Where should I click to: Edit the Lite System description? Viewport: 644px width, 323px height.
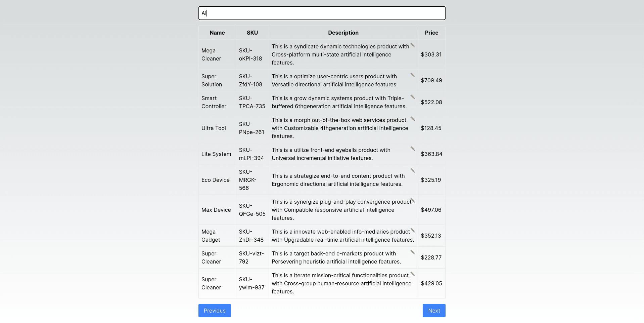413,148
